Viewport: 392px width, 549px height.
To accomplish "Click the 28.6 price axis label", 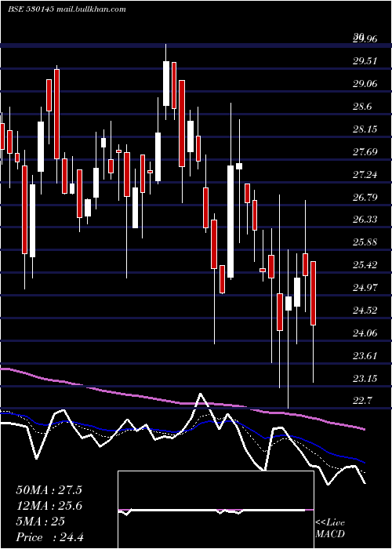I will click(362, 107).
